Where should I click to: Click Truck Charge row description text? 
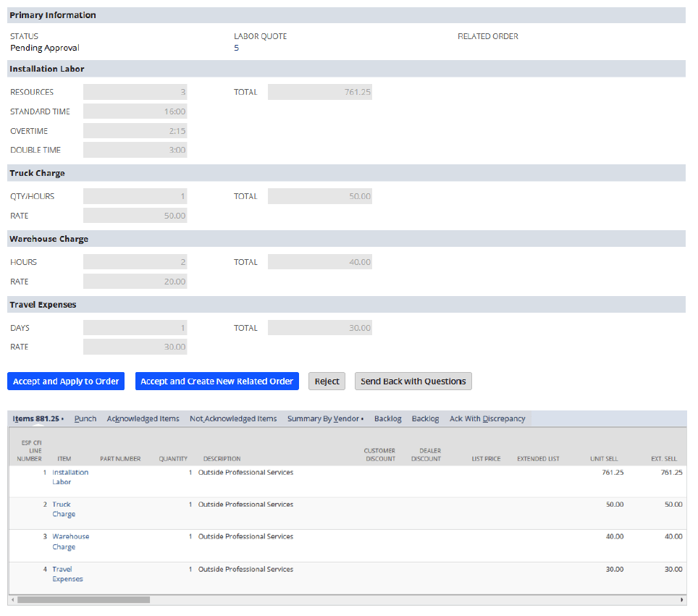(x=245, y=505)
